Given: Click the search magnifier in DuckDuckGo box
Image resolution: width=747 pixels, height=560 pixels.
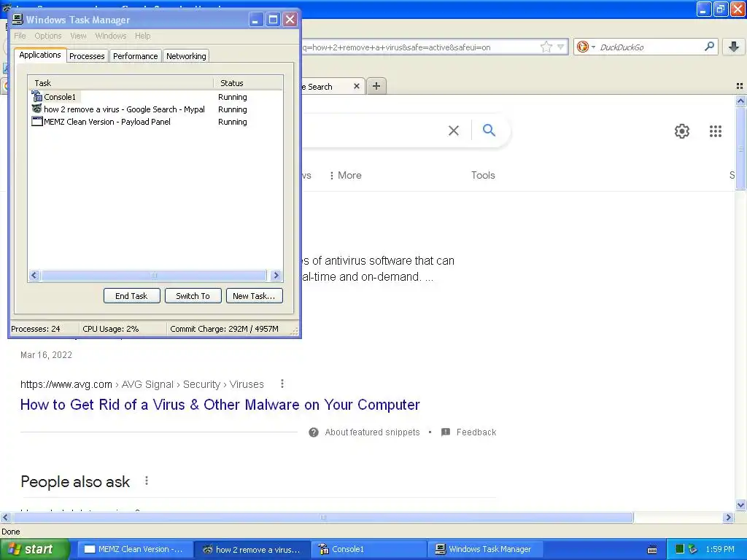Looking at the screenshot, I should pyautogui.click(x=709, y=46).
